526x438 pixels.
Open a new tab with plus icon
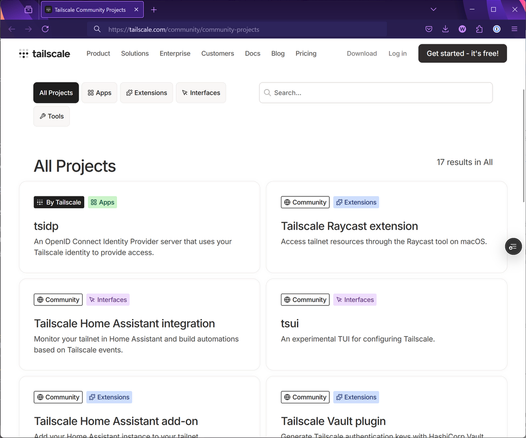(x=154, y=10)
